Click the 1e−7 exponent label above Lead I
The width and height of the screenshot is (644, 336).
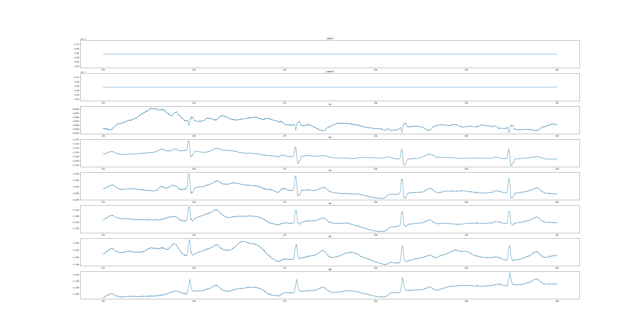pos(83,39)
